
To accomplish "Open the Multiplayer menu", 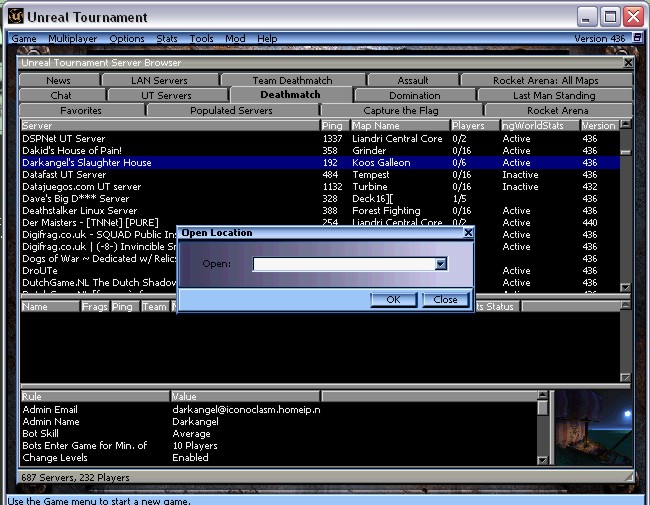I will point(73,39).
